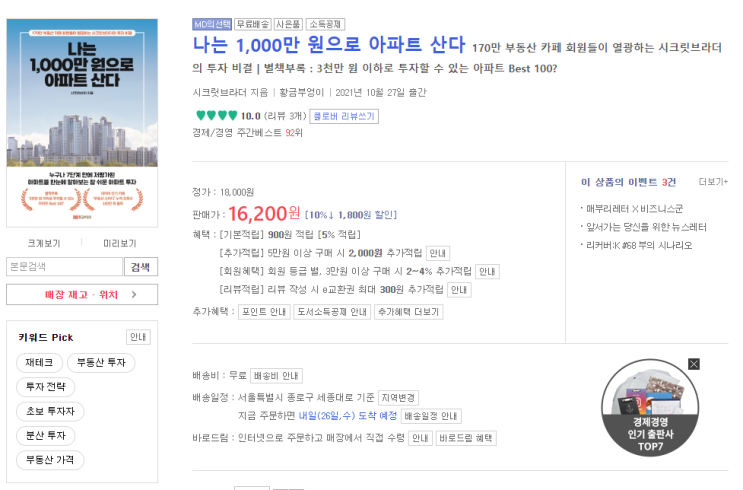Click the 소득공제 badge
Image resolution: width=743 pixels, height=490 pixels.
coord(325,24)
